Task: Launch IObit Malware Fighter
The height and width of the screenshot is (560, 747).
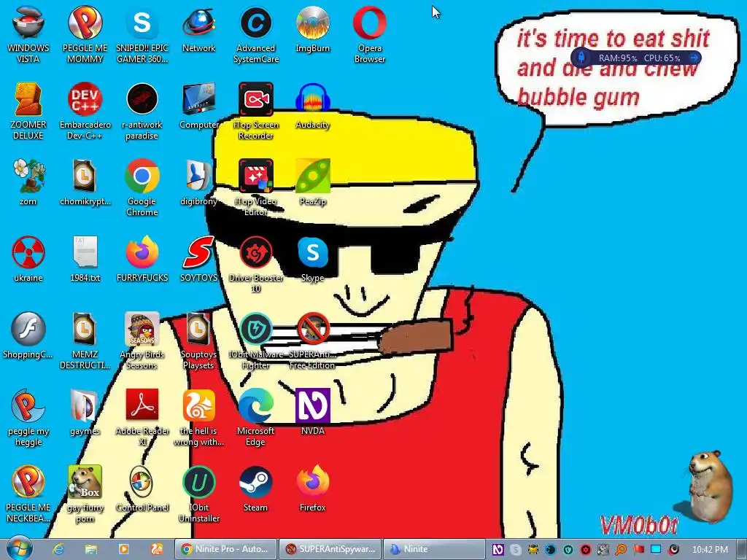Action: point(256,341)
